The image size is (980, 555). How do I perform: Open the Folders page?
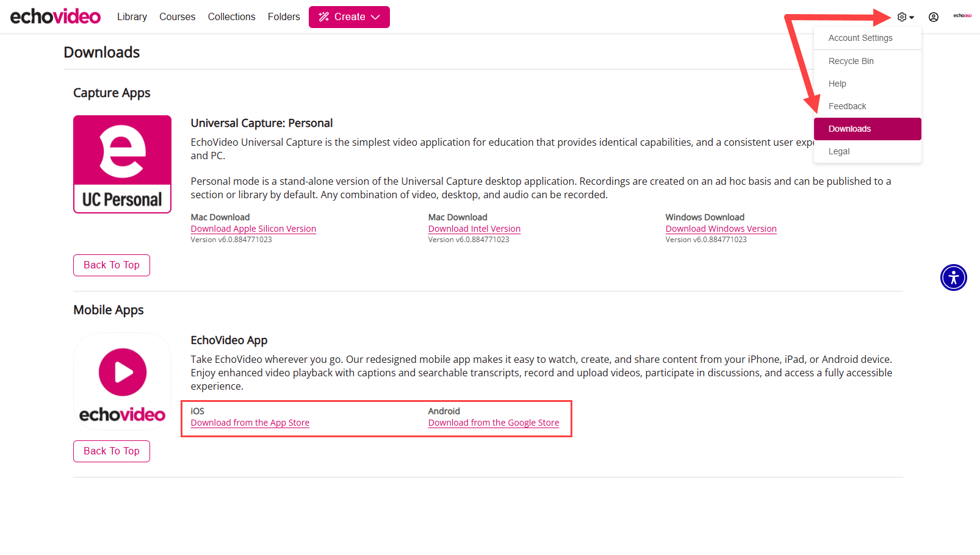point(284,17)
